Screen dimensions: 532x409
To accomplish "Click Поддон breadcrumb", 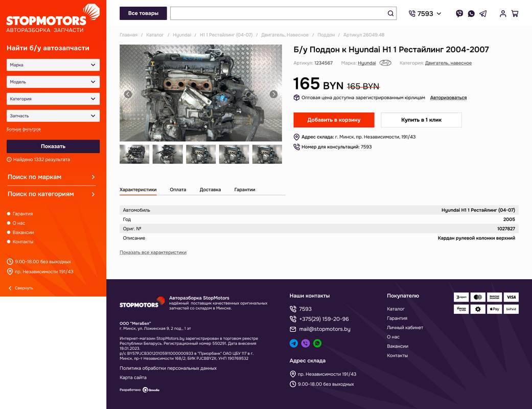I will (x=326, y=35).
